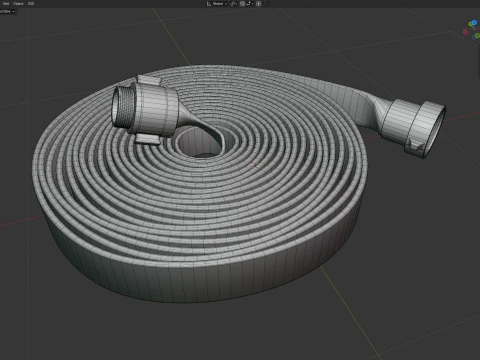Image resolution: width=480 pixels, height=360 pixels.
Task: Click the red negative X gizmo ball
Action: 465,32
